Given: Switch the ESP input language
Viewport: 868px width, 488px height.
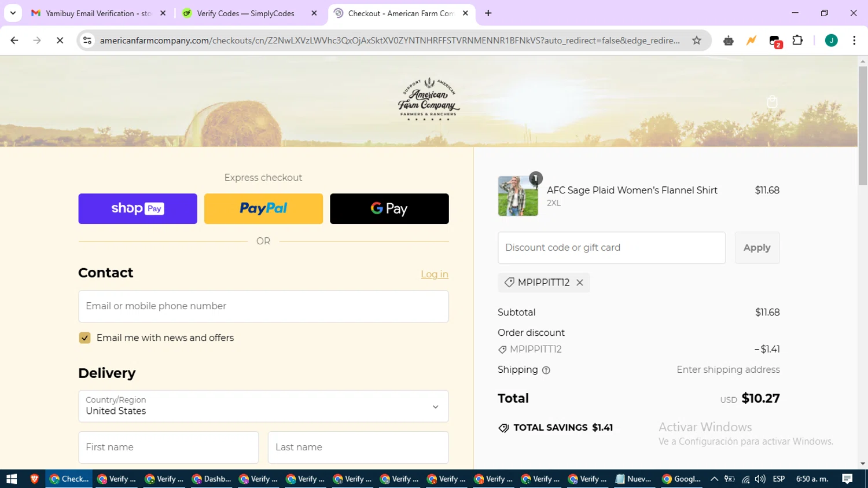Looking at the screenshot, I should pyautogui.click(x=779, y=479).
